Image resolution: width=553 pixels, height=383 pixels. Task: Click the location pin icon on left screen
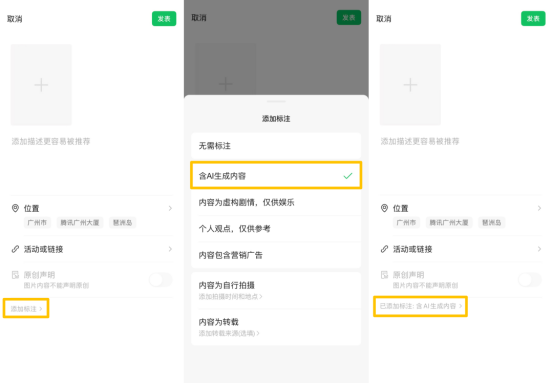coord(15,208)
